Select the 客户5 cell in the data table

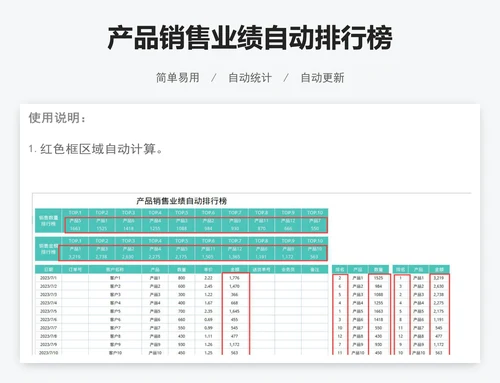pyautogui.click(x=115, y=311)
